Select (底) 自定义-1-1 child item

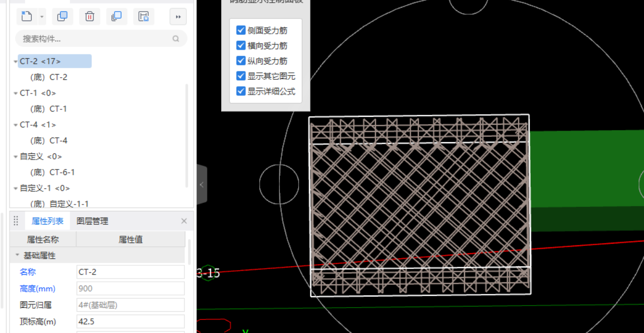[x=59, y=203]
